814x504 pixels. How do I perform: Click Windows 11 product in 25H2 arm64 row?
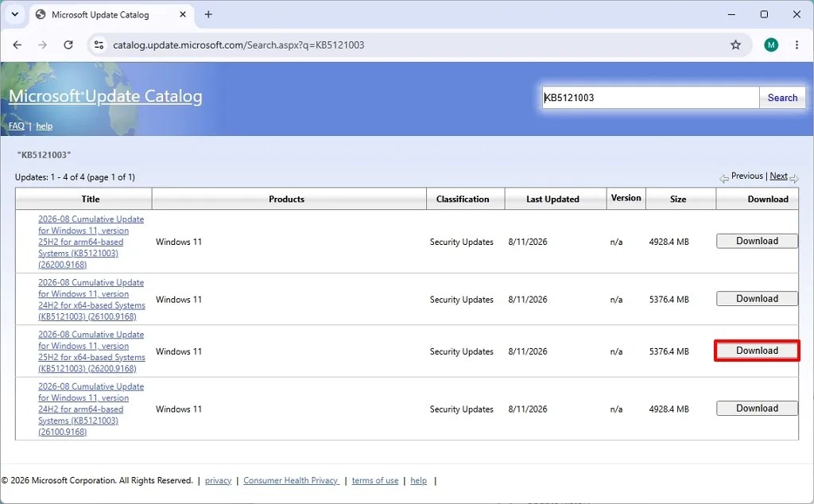(179, 242)
